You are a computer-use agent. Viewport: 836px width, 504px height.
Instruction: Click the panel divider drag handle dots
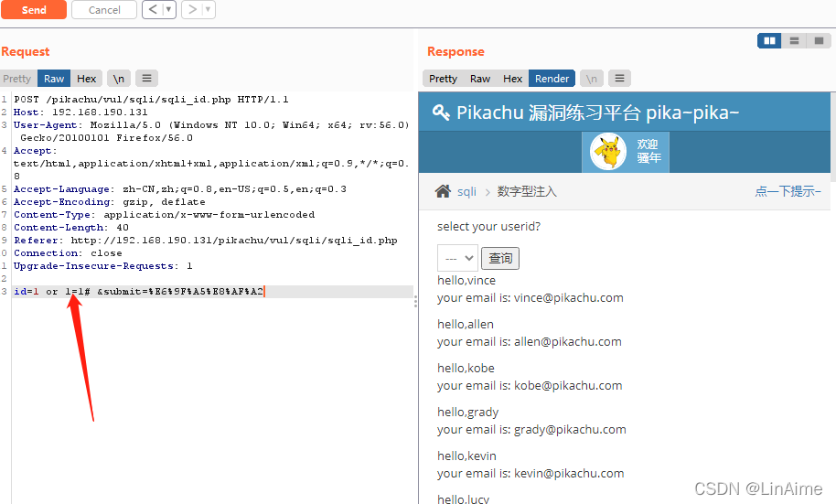tap(415, 302)
